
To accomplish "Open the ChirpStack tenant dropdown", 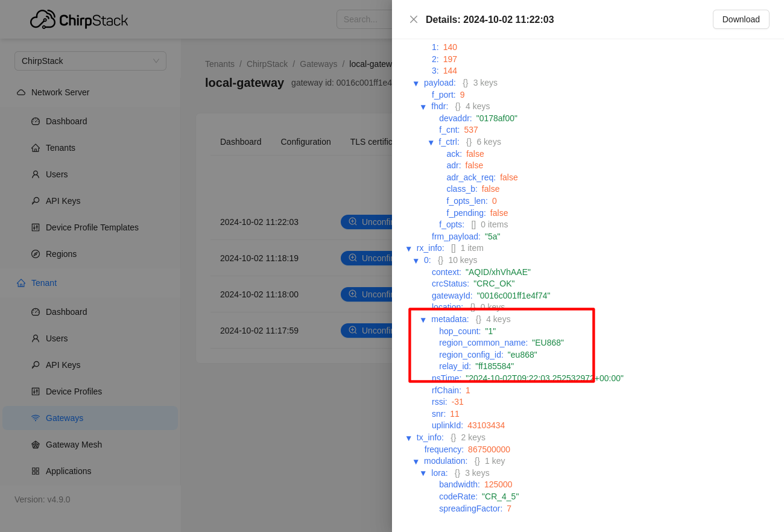I will tap(90, 61).
